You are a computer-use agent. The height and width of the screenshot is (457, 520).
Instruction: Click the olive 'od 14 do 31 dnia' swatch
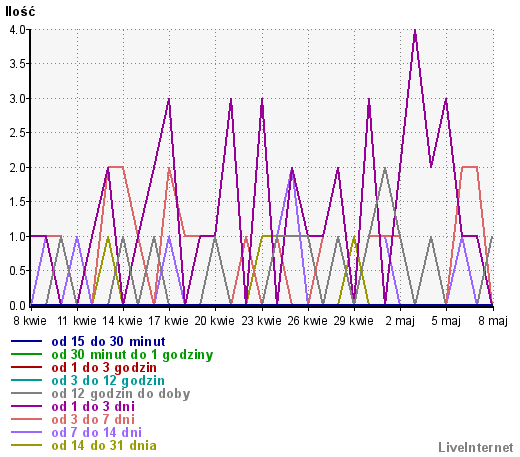[26, 445]
